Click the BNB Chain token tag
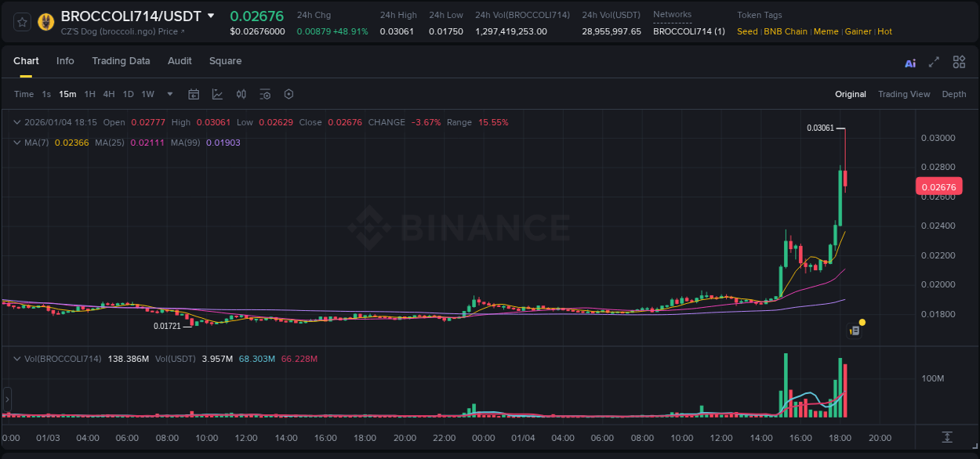980x459 pixels. point(786,31)
